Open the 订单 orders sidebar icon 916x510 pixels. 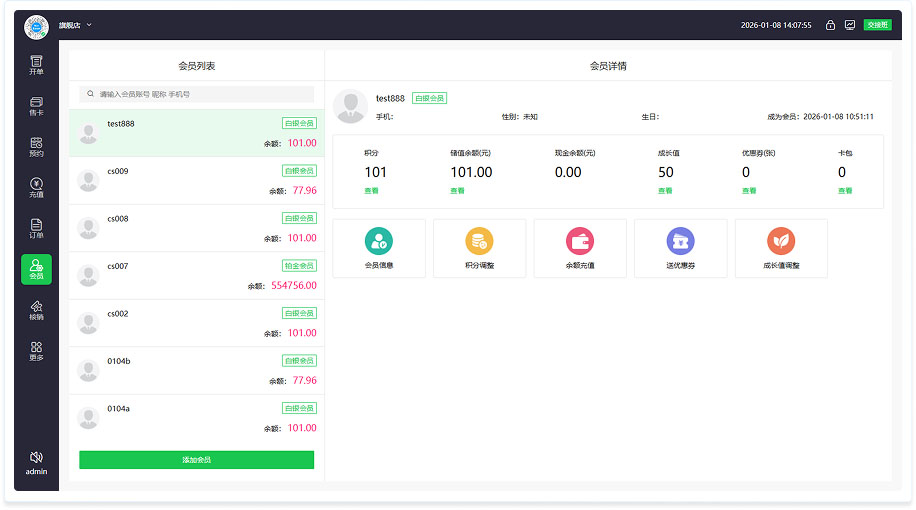(36, 229)
